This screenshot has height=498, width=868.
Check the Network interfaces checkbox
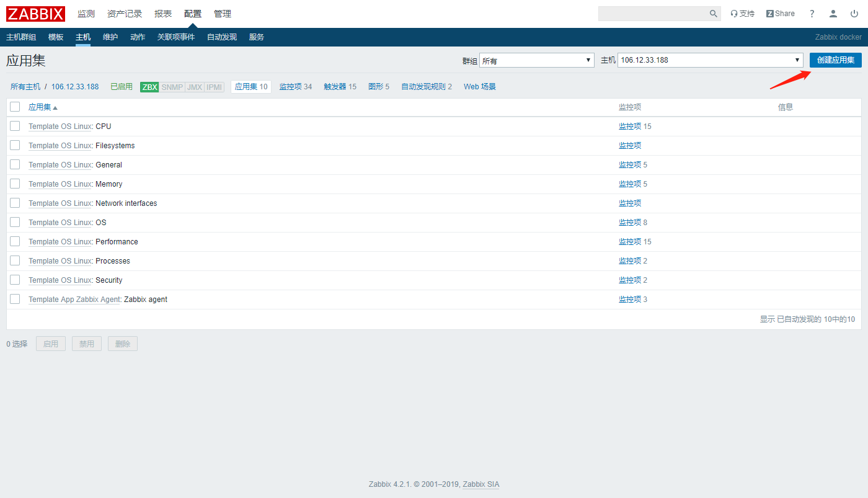pyautogui.click(x=15, y=203)
